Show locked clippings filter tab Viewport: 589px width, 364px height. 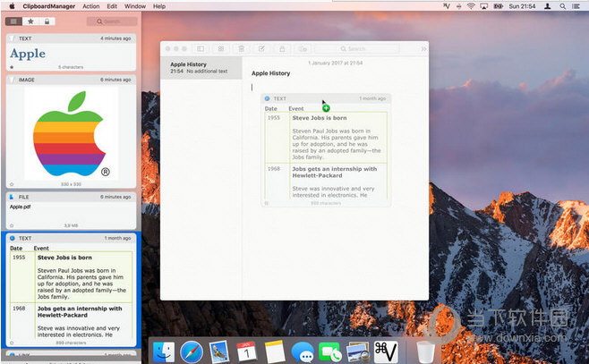[47, 21]
